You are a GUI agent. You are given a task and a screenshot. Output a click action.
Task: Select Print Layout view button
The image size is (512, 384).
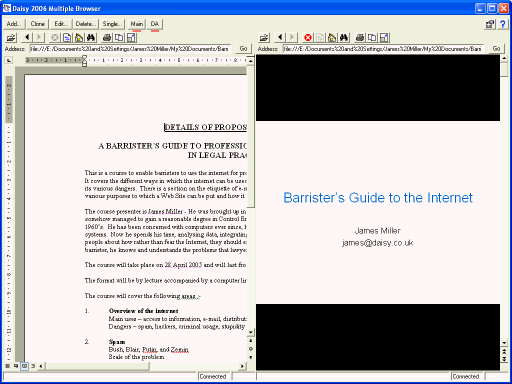click(x=24, y=366)
